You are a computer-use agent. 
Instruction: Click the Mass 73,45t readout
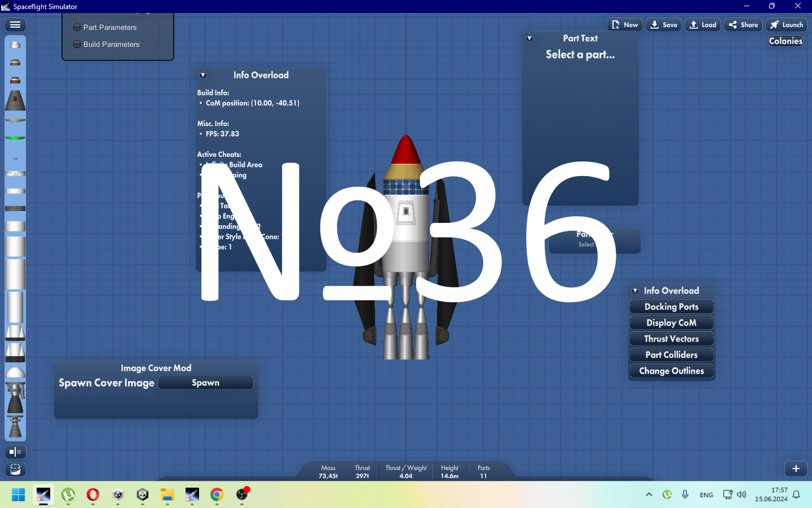click(328, 472)
